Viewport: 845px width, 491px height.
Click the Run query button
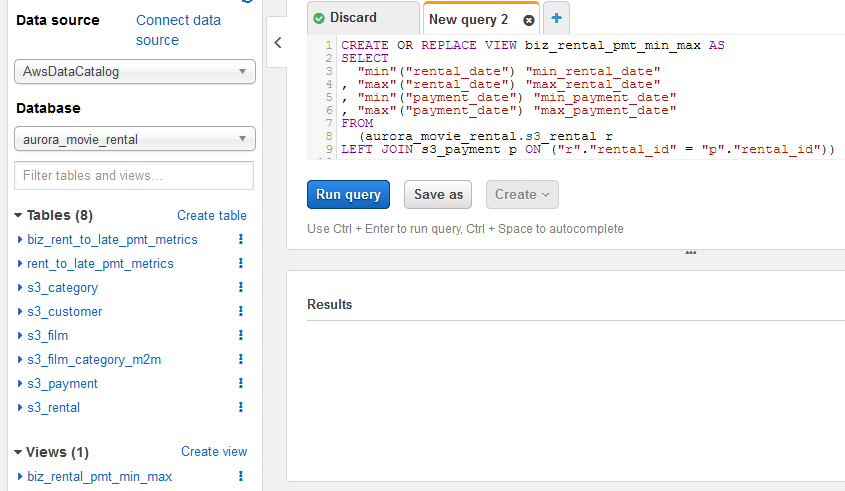pyautogui.click(x=348, y=195)
